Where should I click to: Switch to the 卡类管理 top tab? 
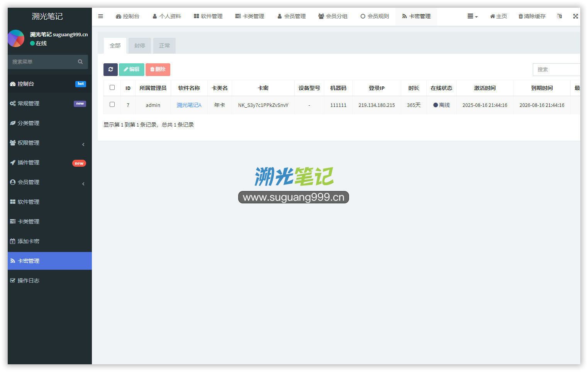tap(250, 16)
